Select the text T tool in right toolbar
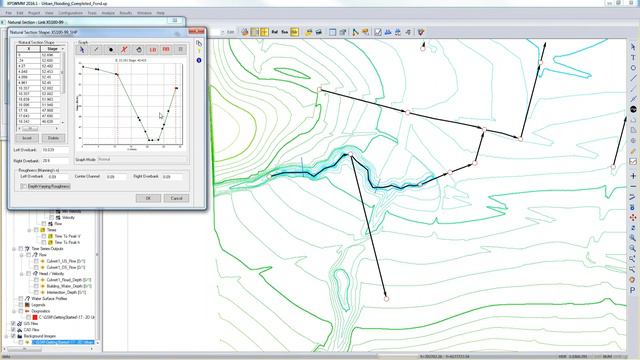 click(x=633, y=58)
